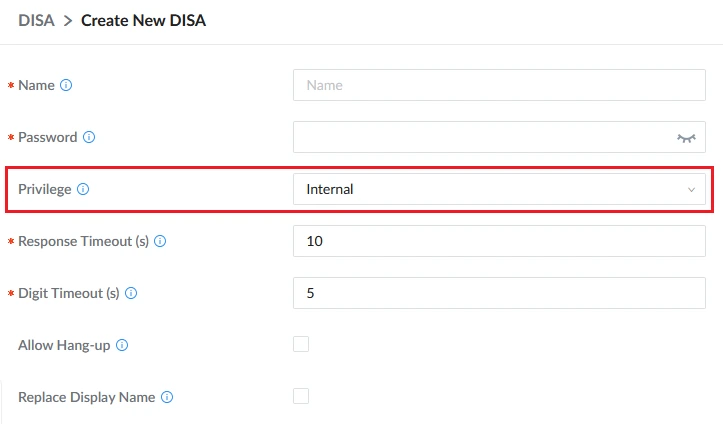Click the Replace Display Name info icon
Screen dimensions: 723x424
[167, 397]
